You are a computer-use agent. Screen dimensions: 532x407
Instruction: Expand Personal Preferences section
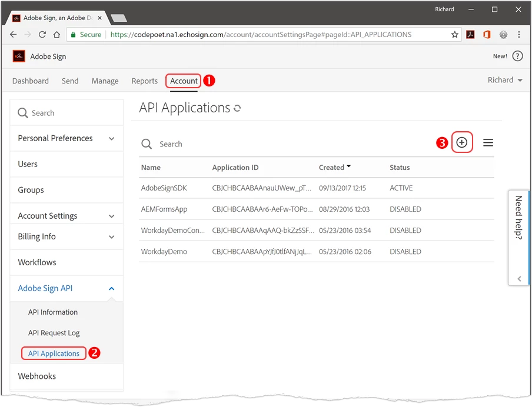(66, 138)
